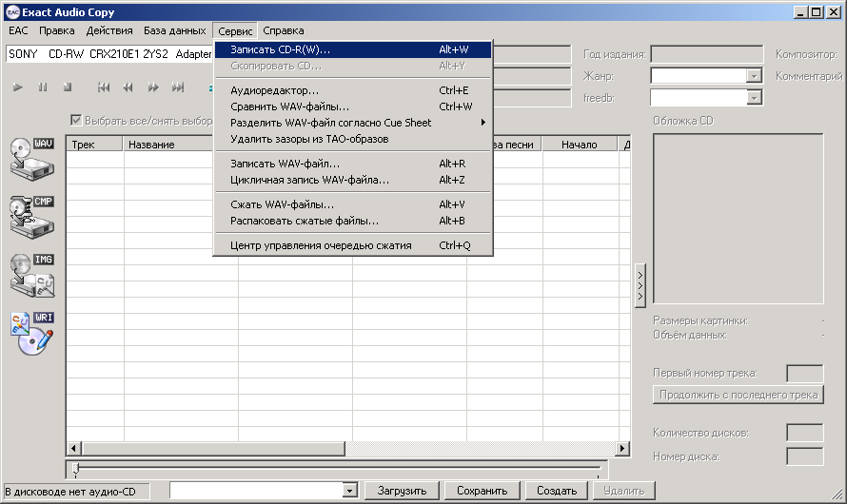Click the Номер диска field
Viewport: 847px width, 504px height.
(x=805, y=456)
